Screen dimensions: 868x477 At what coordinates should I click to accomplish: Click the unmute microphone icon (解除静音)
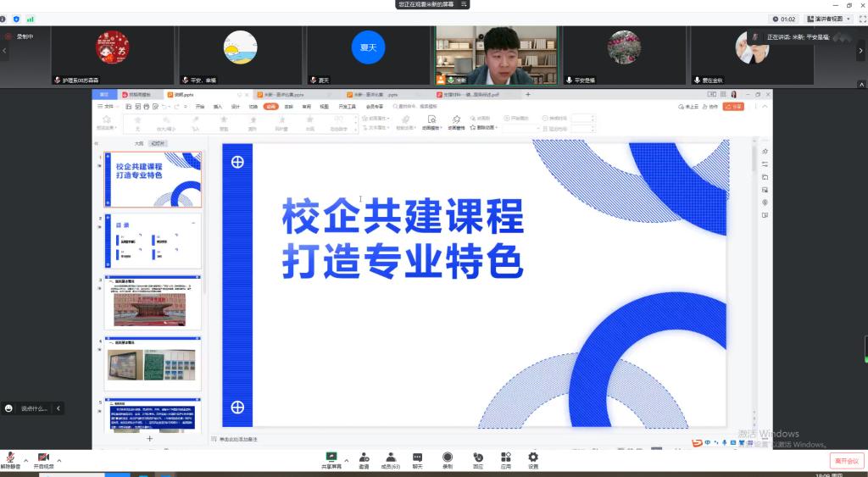coord(10,458)
